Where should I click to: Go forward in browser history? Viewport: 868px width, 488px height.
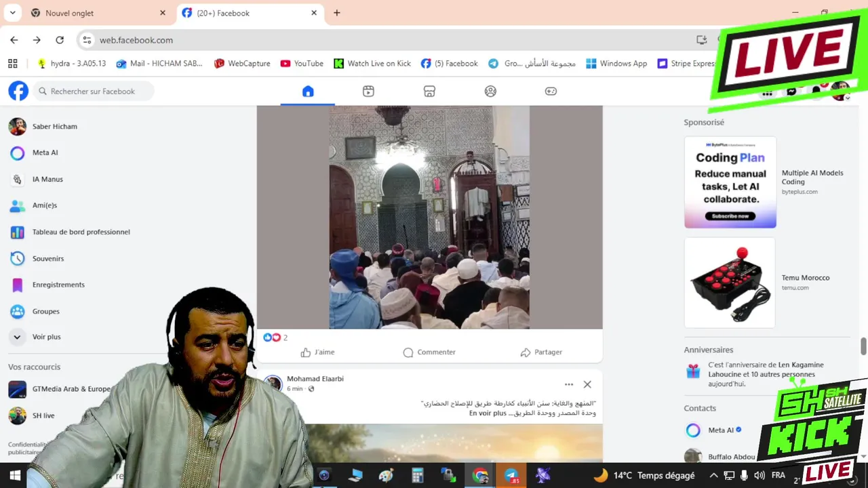click(x=37, y=40)
